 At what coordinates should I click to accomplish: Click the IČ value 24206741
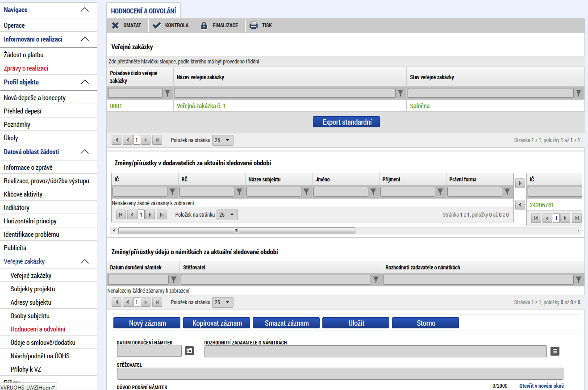542,205
